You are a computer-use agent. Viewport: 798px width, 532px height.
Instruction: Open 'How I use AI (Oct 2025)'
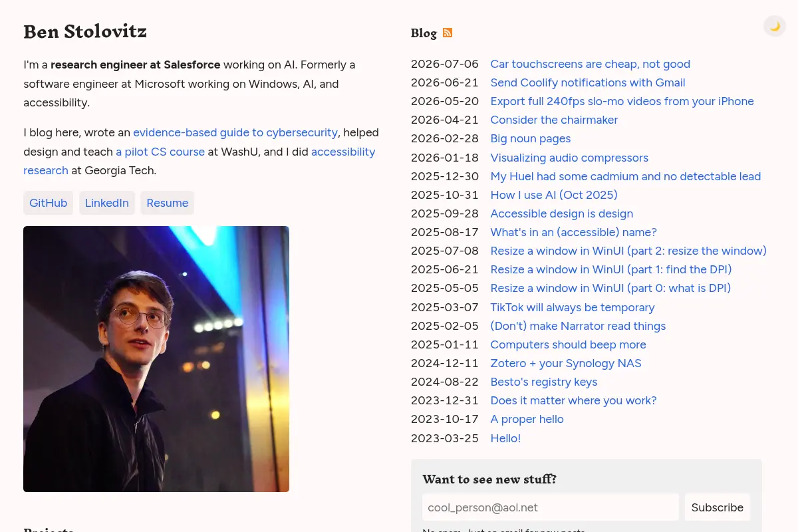click(x=554, y=195)
